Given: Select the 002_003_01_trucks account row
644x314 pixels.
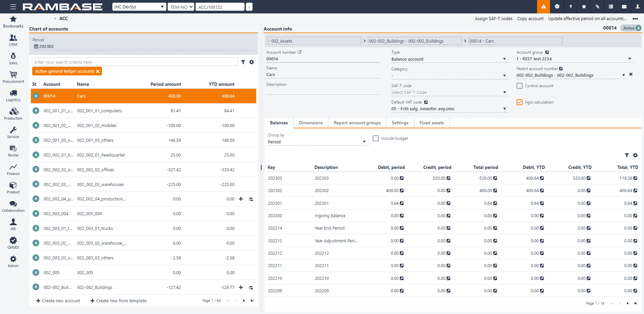Looking at the screenshot, I should coord(144,229).
